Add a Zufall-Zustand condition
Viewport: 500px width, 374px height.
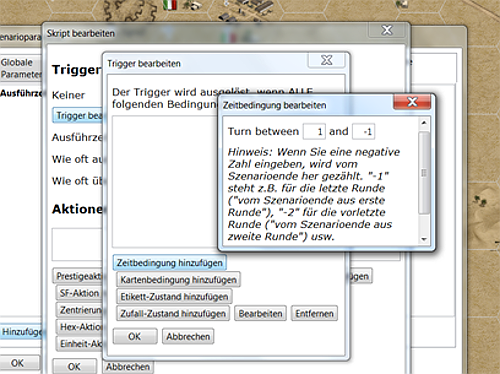pos(173,313)
